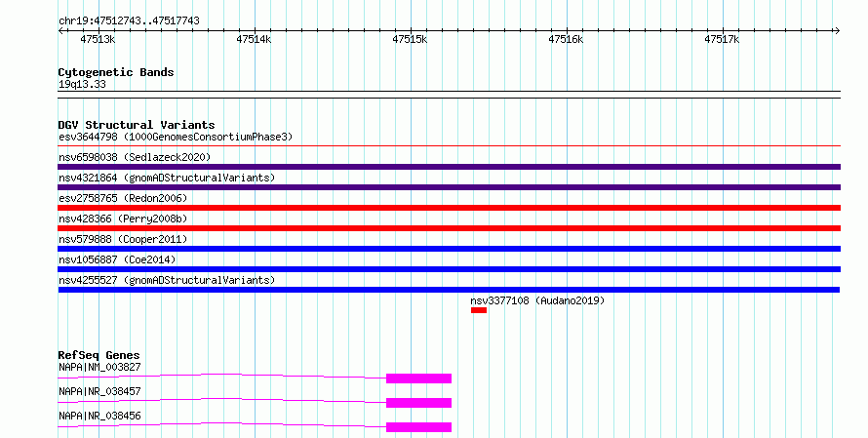The image size is (868, 438).
Task: Open variant nsv3377108 (Audano2019) label
Action: pos(537,300)
